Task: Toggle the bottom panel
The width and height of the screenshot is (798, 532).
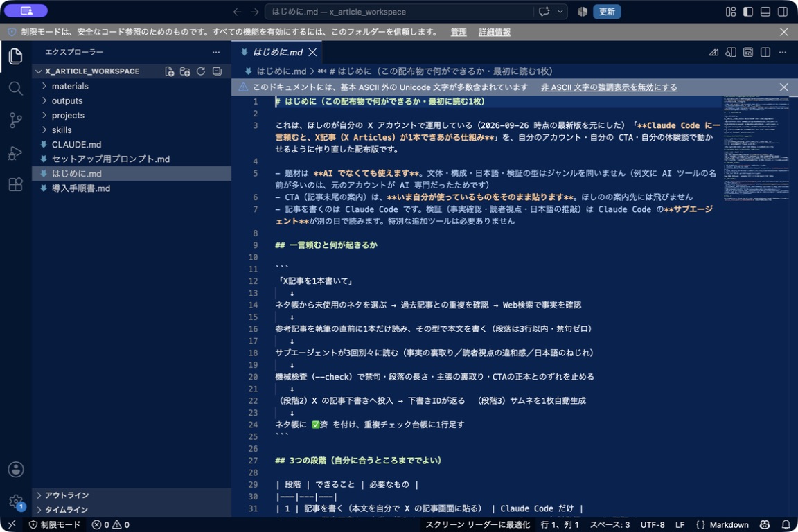Action: [x=765, y=12]
